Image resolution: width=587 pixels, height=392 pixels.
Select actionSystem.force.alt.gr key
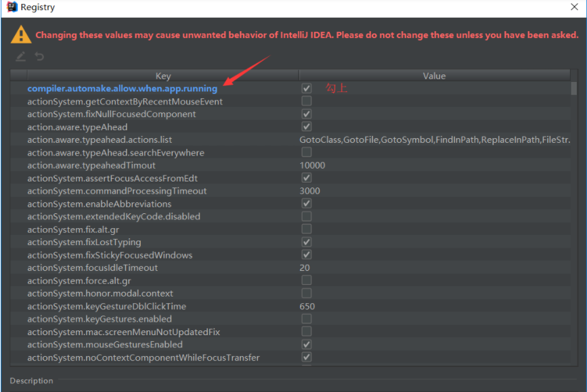coord(79,281)
